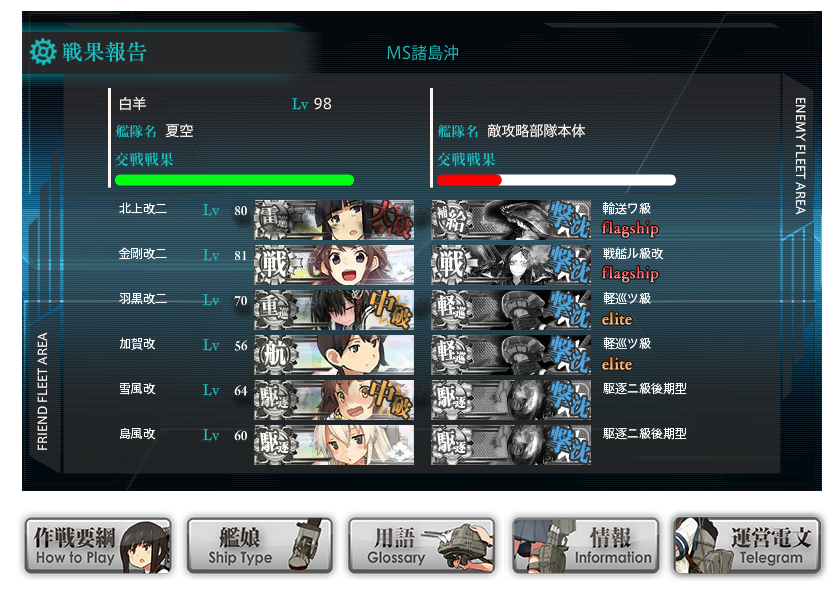Open the 用語 Glossary page
Viewport: 839px width, 590px height.
(x=421, y=545)
